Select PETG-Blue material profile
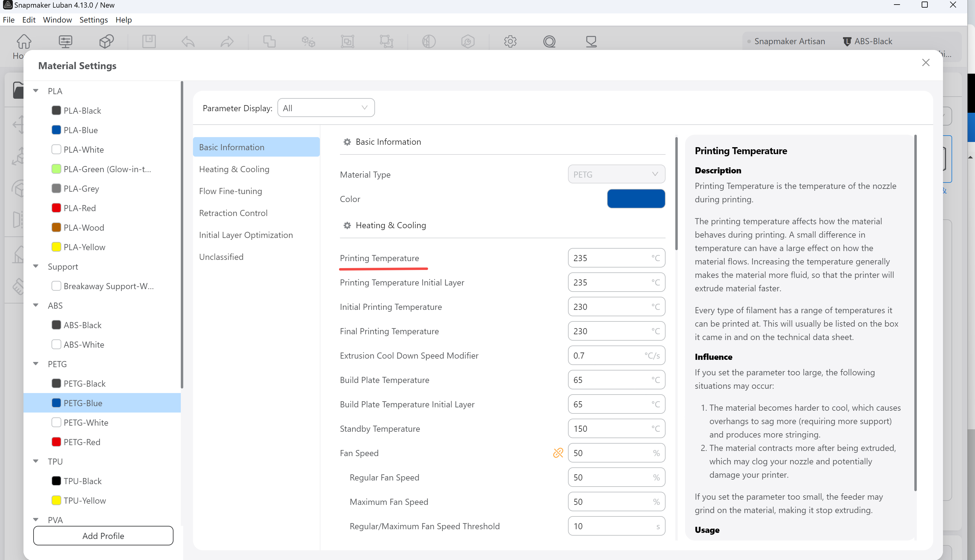Image resolution: width=975 pixels, height=560 pixels. 82,403
